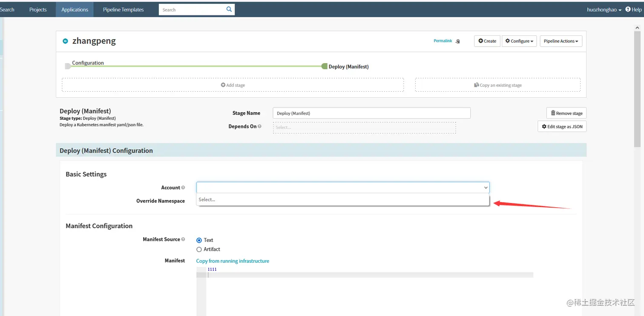Click the Create button

(x=487, y=41)
